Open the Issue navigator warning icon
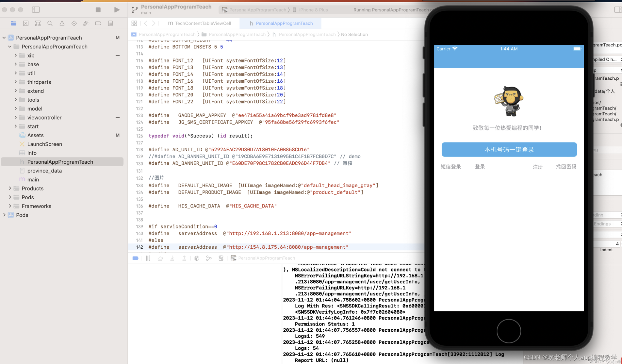The image size is (622, 364). (62, 23)
